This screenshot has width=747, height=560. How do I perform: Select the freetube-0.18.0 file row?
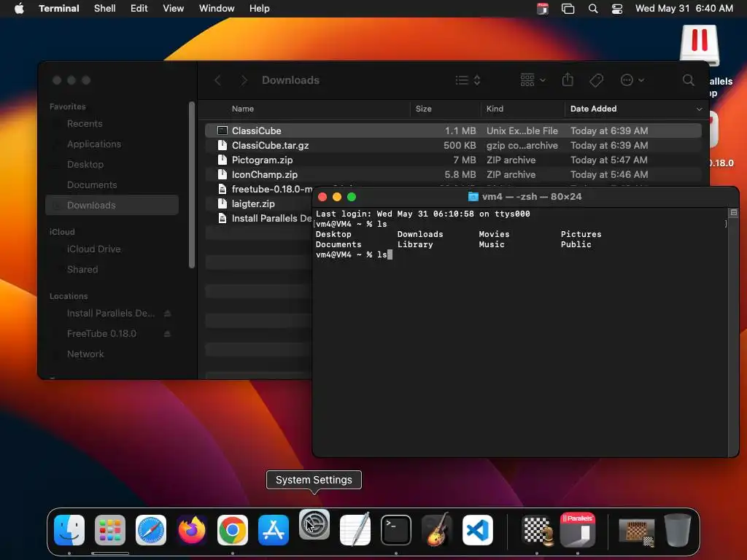point(259,189)
